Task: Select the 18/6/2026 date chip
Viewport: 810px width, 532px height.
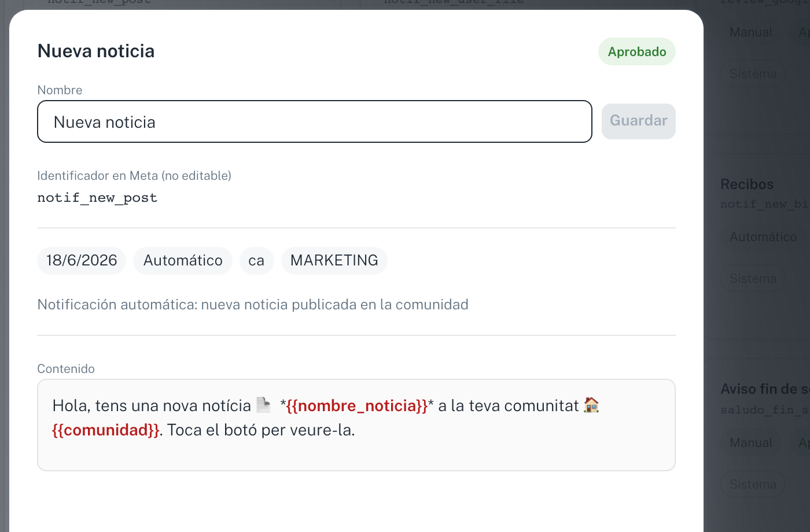Action: tap(82, 260)
